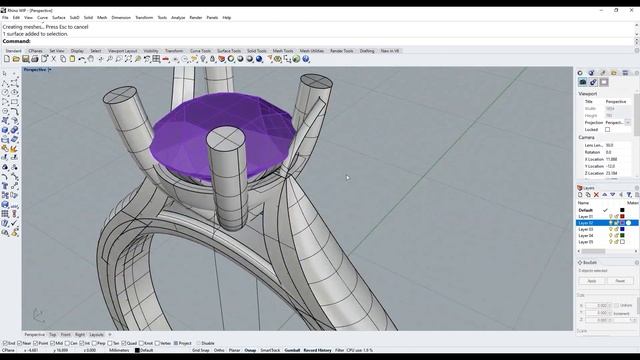Toggle Grid Snap in status bar
Screen dimensions: 640x360
pos(201,350)
